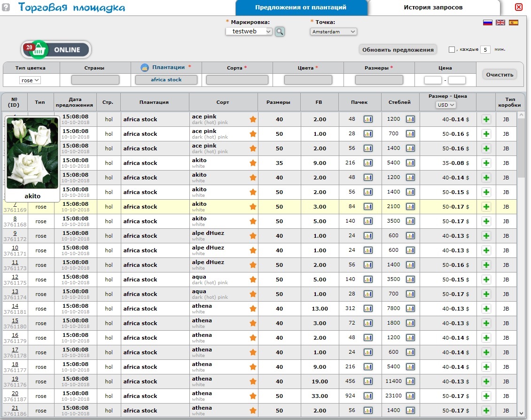Click favorite star for alpe dHuez row 9
This screenshot has height=420, width=531.
click(253, 236)
